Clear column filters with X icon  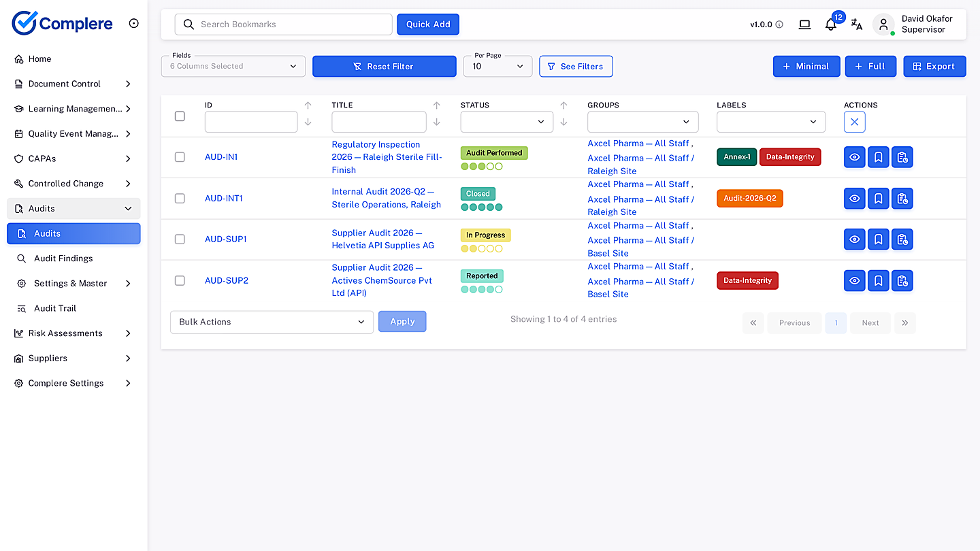click(x=855, y=122)
